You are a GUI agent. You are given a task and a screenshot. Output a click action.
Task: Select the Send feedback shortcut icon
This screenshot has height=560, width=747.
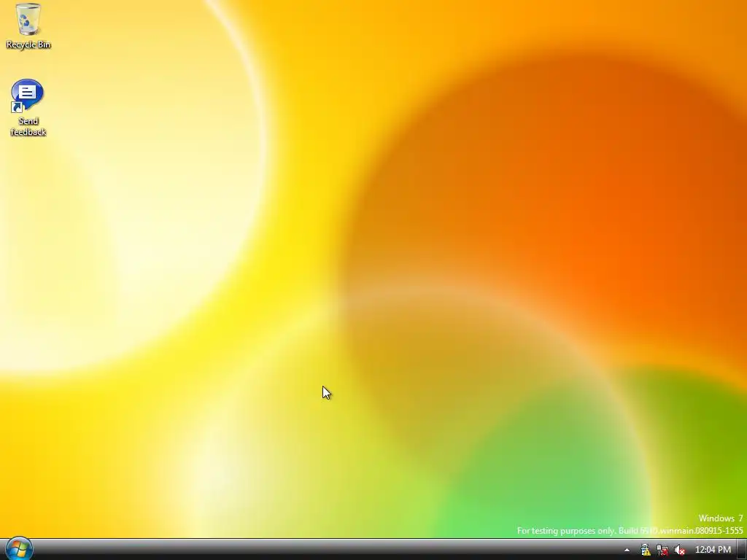coord(28,108)
